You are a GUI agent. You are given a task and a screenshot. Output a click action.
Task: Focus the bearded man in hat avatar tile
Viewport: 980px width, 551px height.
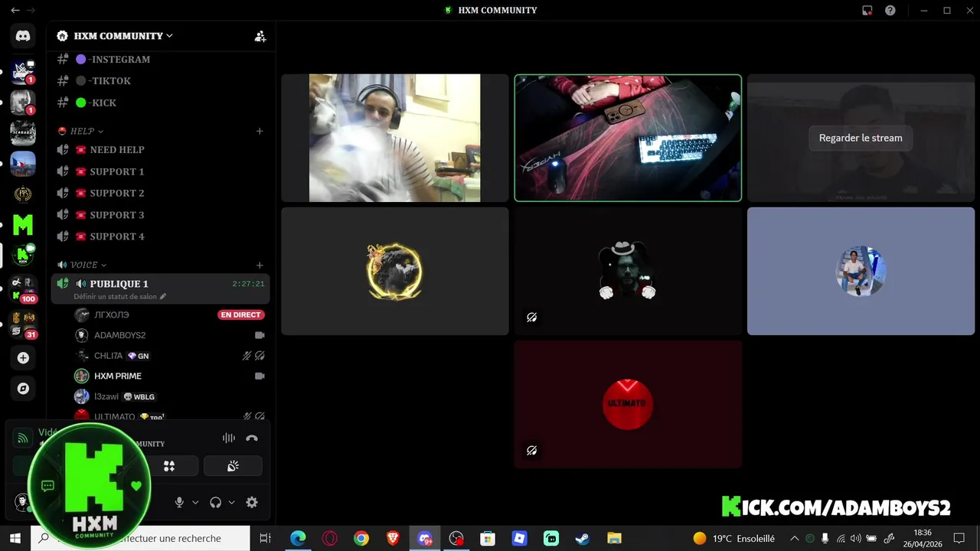click(x=628, y=271)
